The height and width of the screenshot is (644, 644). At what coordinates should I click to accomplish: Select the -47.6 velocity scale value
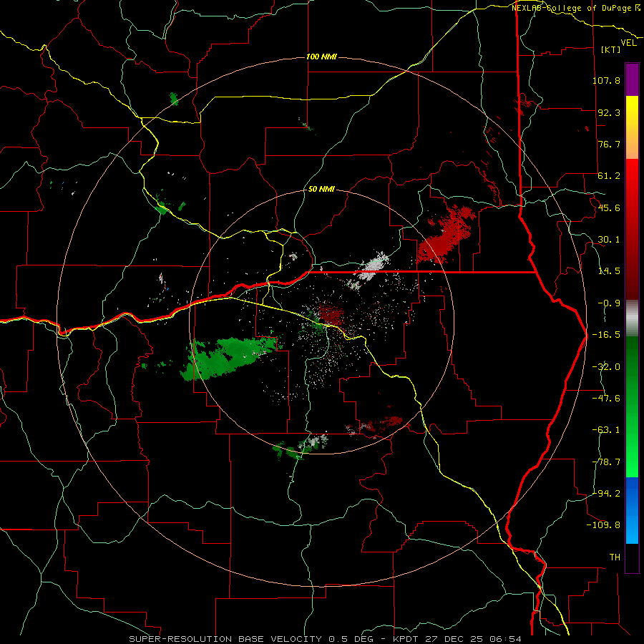click(x=606, y=399)
